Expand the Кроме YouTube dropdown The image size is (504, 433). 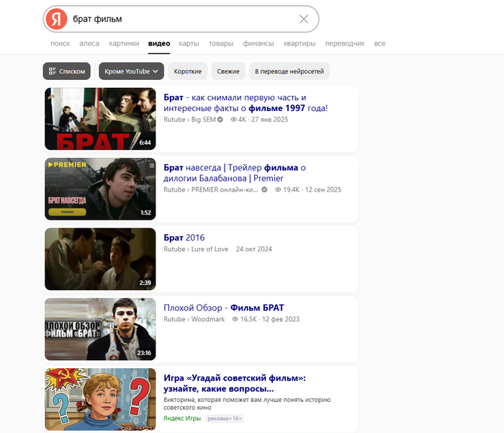130,71
